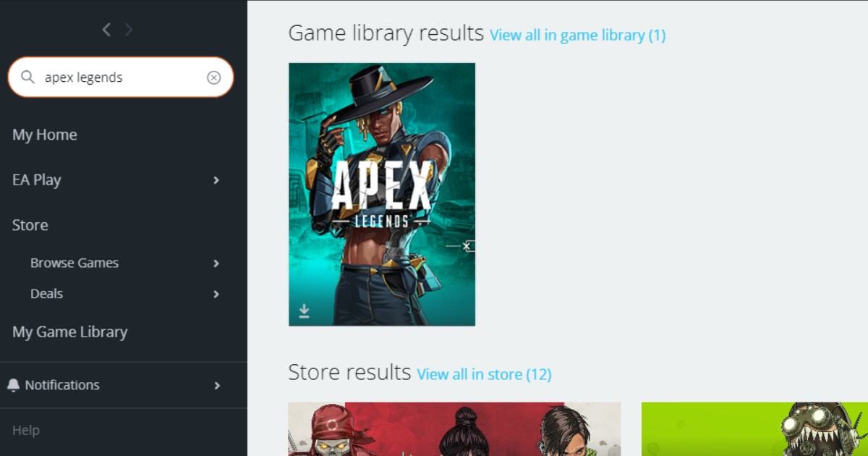The height and width of the screenshot is (456, 868).
Task: Open the red store result banner
Action: point(454,429)
